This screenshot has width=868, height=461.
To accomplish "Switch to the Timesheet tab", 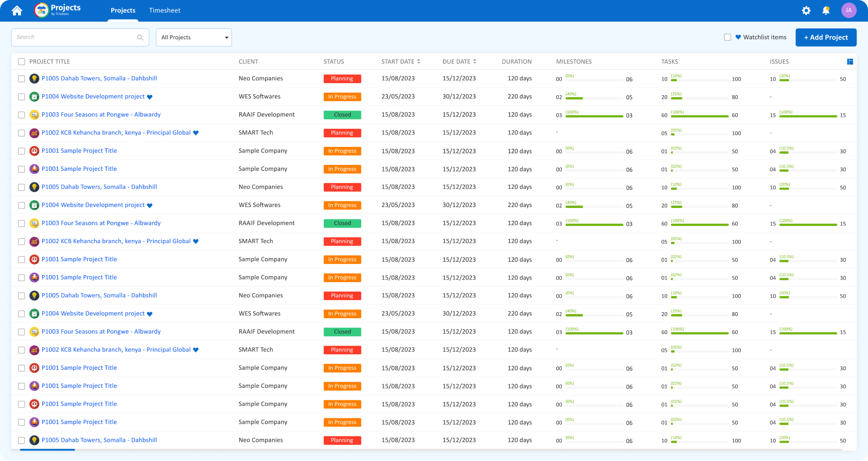I will (x=164, y=11).
